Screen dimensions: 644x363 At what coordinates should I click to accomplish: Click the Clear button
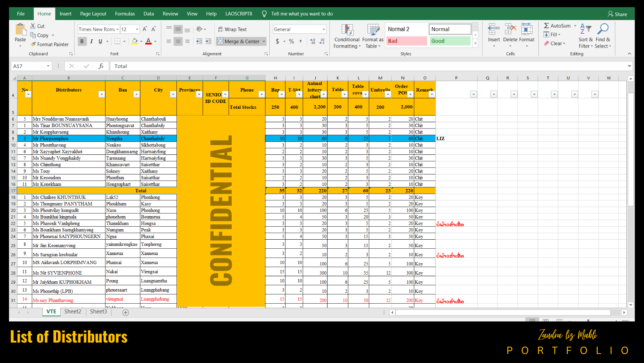554,44
